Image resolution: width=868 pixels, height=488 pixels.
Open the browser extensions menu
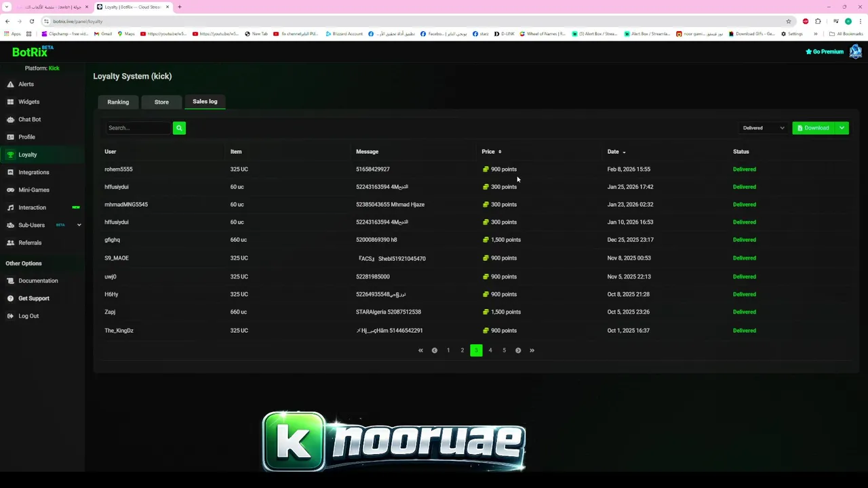(818, 21)
